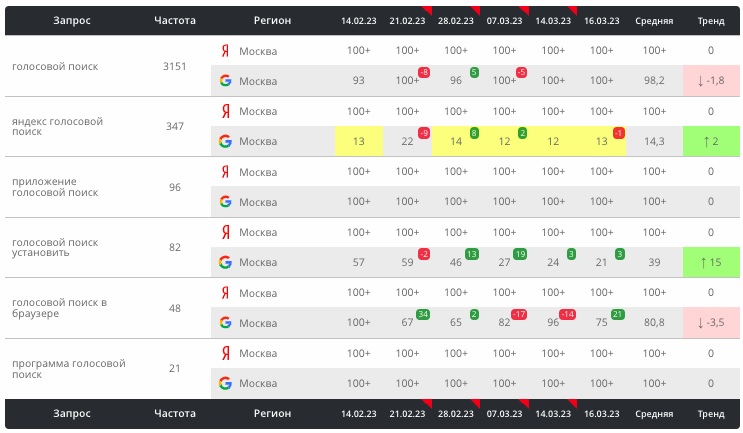Click the green 34 change badge

(x=424, y=315)
